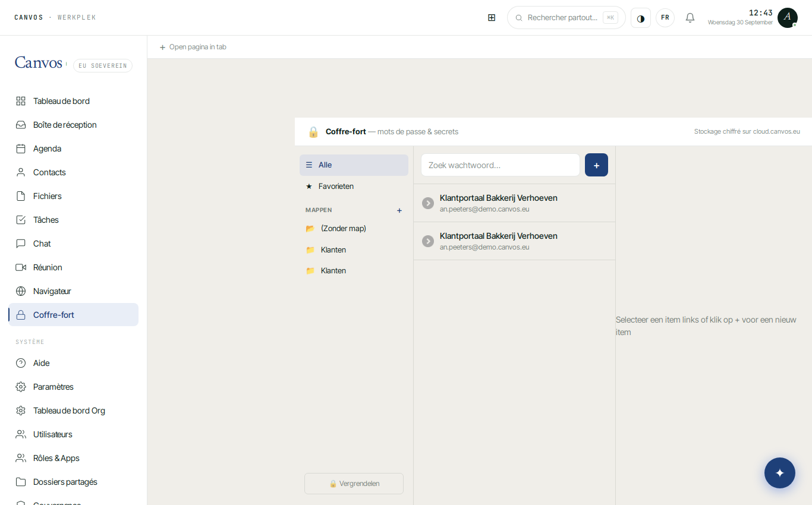Open Aide help page

pos(73,363)
